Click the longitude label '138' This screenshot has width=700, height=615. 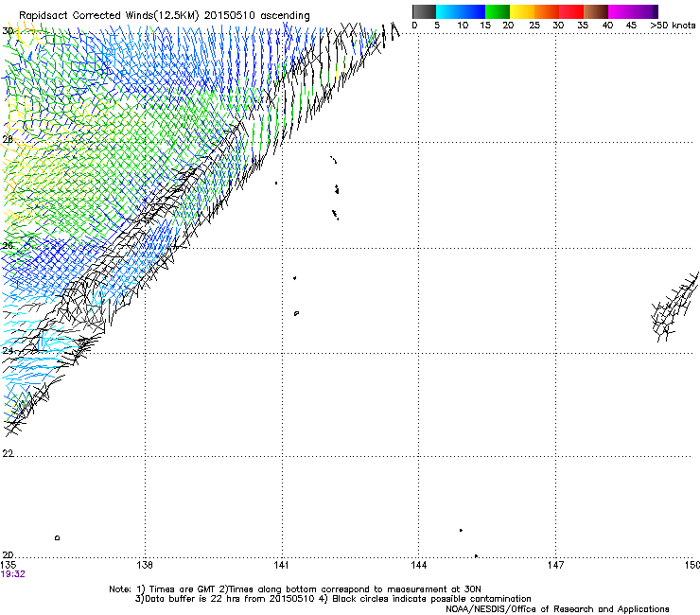[145, 565]
